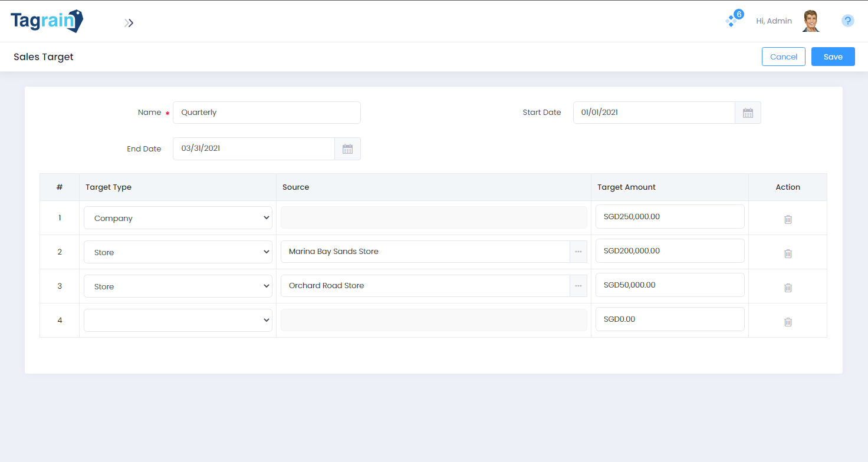Open the Company target type dropdown
This screenshot has width=868, height=462.
(177, 218)
